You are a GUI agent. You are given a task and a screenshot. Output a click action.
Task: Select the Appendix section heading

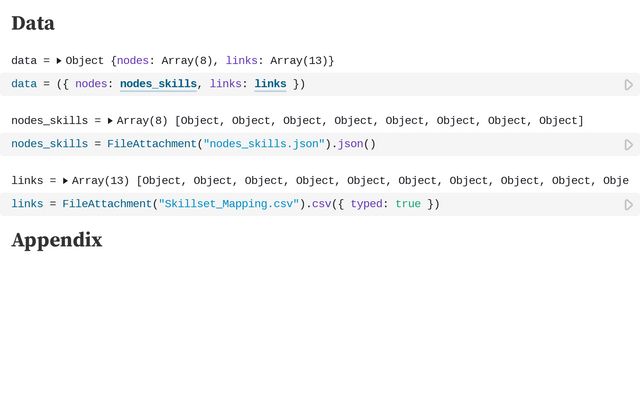[x=57, y=240]
